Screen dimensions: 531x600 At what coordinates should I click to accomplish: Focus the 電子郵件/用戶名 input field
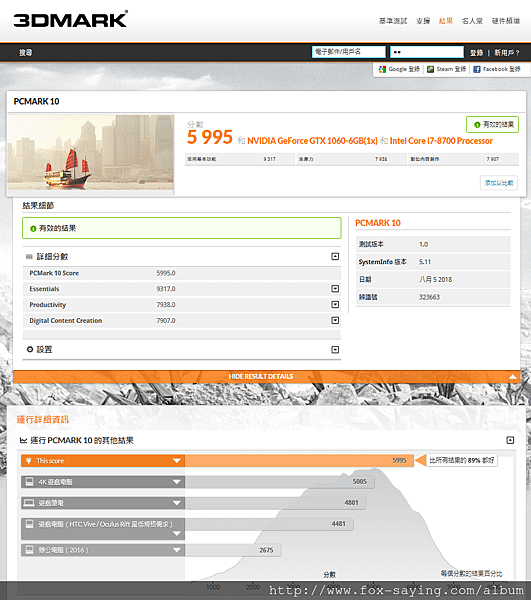tap(349, 52)
